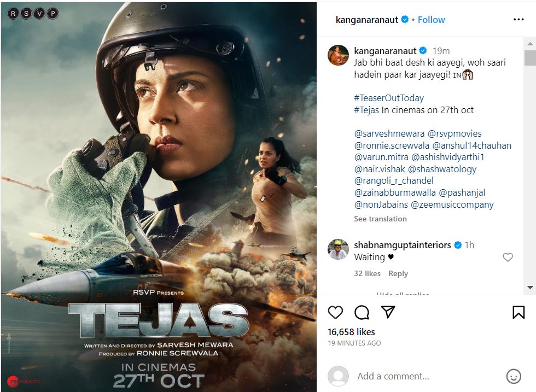Open shabnamguptainteriors avatar
The width and height of the screenshot is (536, 392).
(x=338, y=249)
